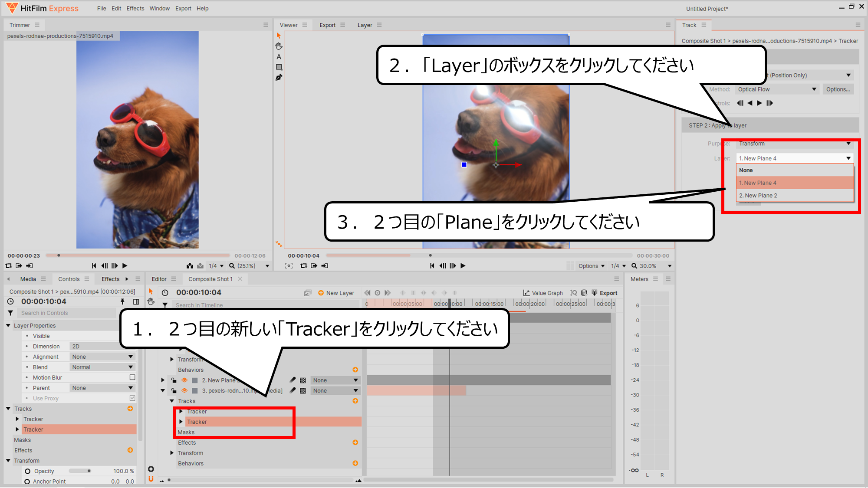Add effect in Controls Effects row

tap(130, 450)
